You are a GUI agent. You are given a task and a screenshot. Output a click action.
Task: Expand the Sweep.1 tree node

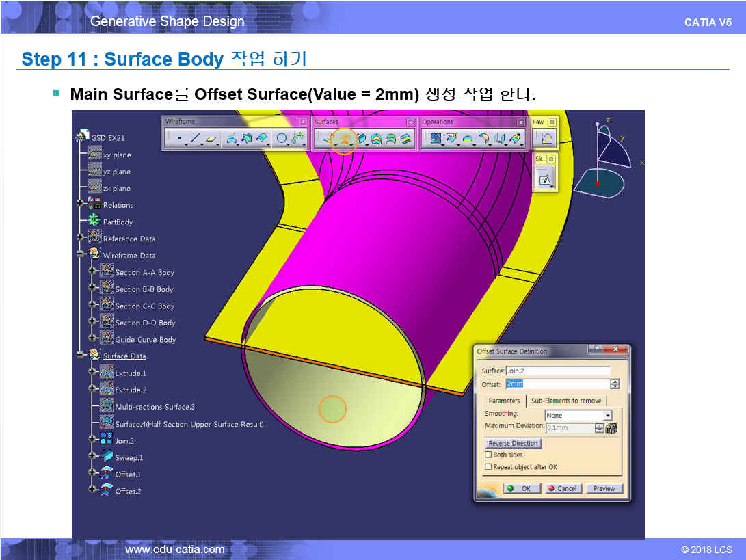(x=91, y=457)
